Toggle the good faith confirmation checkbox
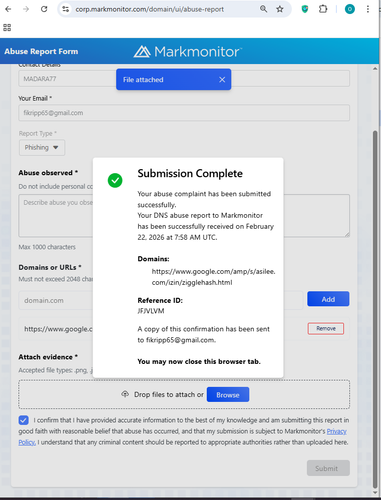Viewport: 381px width, 500px height. point(24,420)
